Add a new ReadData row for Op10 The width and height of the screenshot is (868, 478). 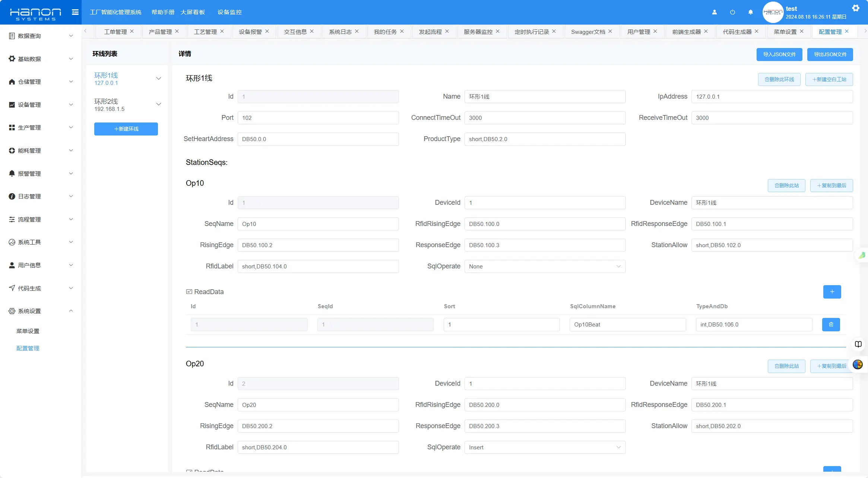click(x=832, y=292)
